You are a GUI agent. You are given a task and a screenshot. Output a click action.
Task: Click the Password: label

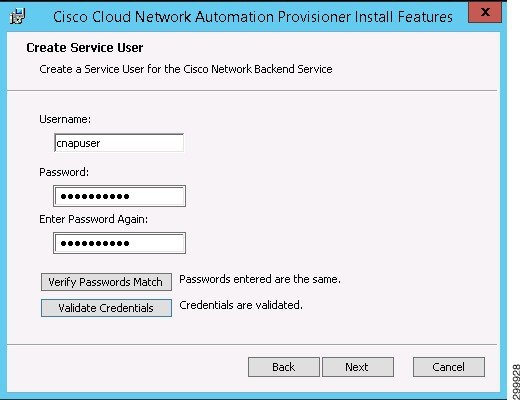click(64, 172)
